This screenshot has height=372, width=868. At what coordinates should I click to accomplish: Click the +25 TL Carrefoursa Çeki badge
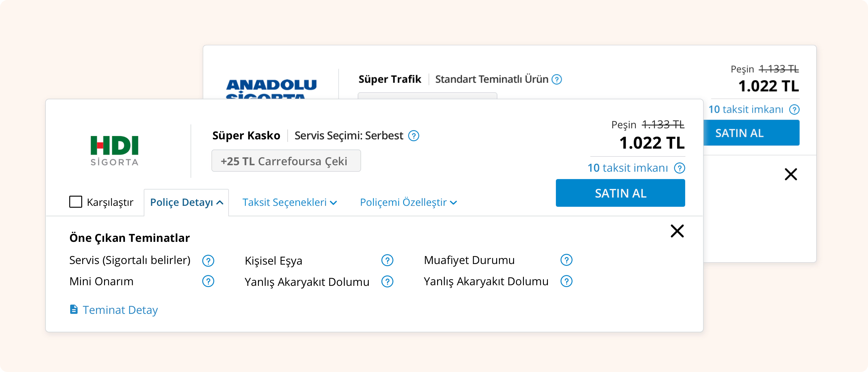pos(286,161)
